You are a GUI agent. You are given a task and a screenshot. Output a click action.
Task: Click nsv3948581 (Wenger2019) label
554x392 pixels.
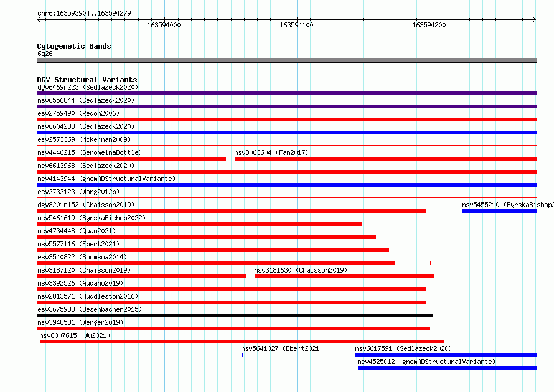pyautogui.click(x=80, y=322)
